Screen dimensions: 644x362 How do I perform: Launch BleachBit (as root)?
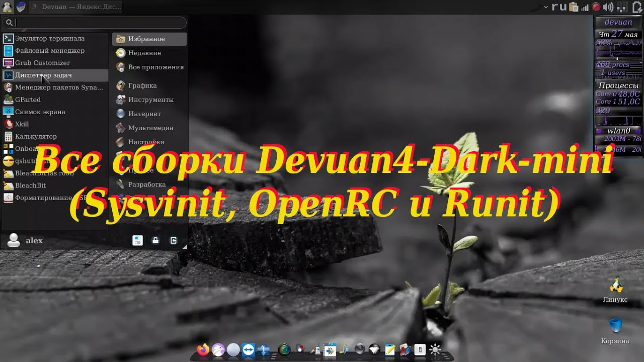click(x=54, y=173)
